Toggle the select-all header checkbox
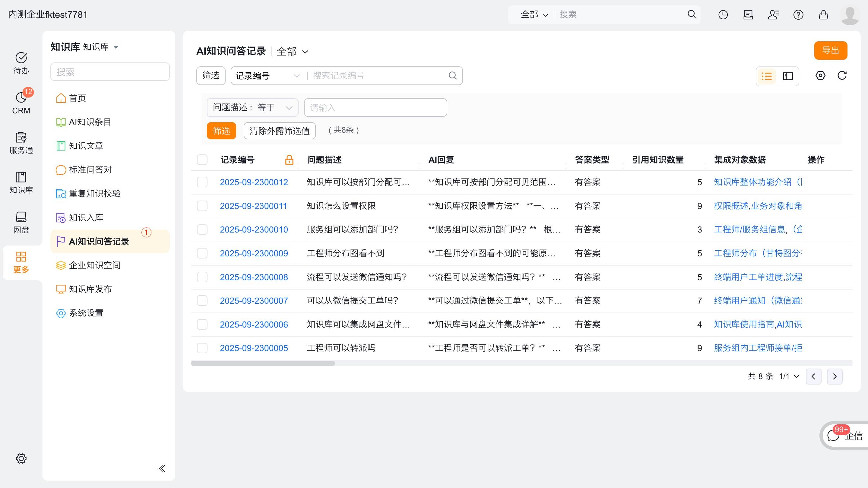This screenshot has height=488, width=868. click(202, 160)
